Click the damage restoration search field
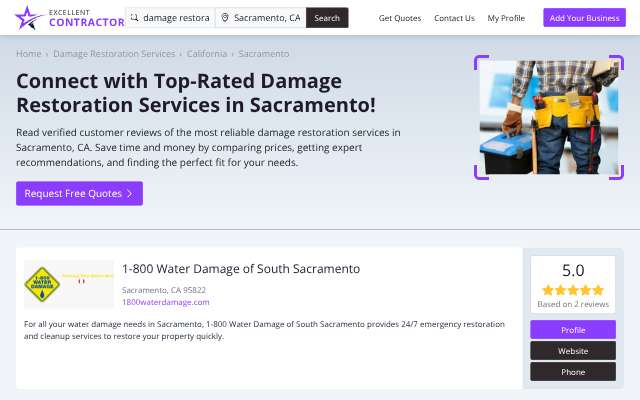Image resolution: width=640 pixels, height=400 pixels. click(170, 18)
